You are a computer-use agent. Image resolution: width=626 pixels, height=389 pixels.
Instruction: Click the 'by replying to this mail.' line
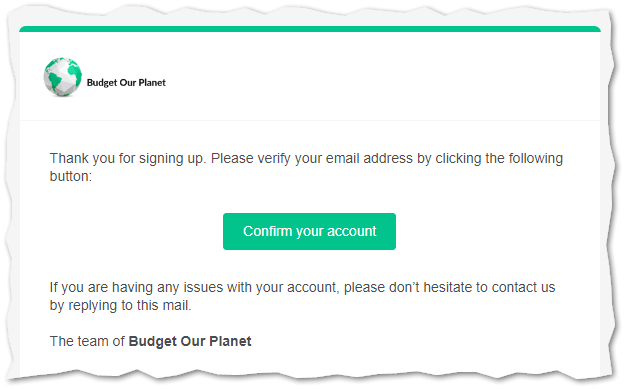click(x=121, y=305)
